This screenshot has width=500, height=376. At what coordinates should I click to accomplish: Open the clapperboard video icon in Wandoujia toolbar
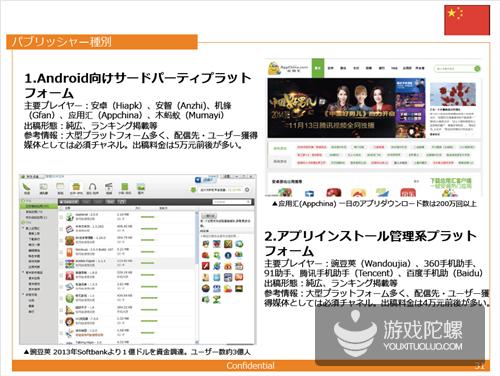[109, 187]
